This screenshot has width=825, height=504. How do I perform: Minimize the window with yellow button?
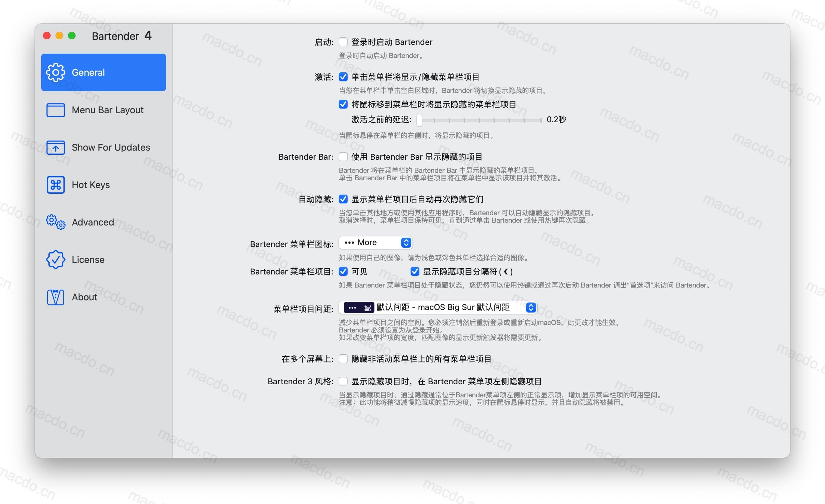click(x=59, y=36)
